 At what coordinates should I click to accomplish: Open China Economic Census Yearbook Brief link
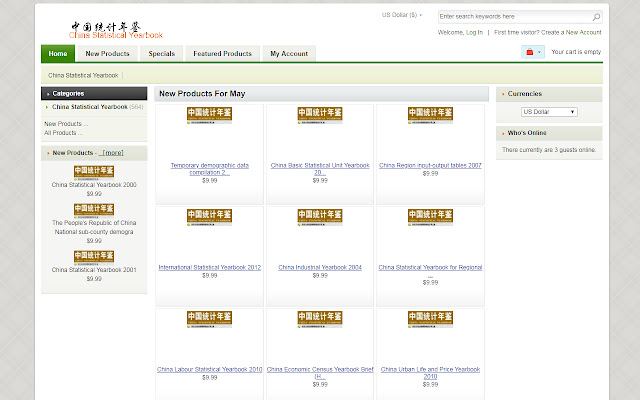pos(320,373)
